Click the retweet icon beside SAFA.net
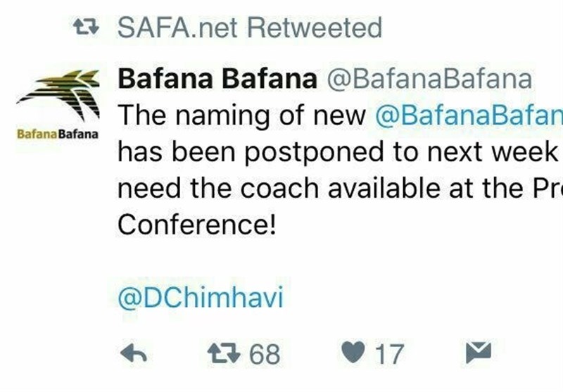 (x=87, y=28)
